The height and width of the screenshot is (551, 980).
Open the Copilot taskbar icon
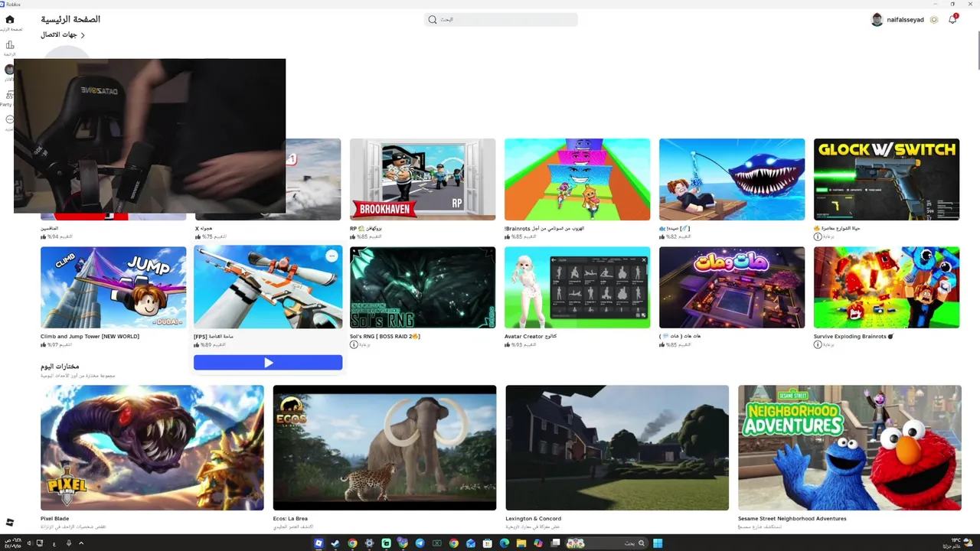click(x=538, y=543)
